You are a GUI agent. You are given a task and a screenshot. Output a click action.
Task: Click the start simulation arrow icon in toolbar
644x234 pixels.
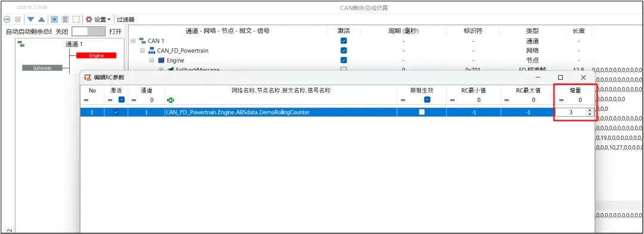(7, 19)
